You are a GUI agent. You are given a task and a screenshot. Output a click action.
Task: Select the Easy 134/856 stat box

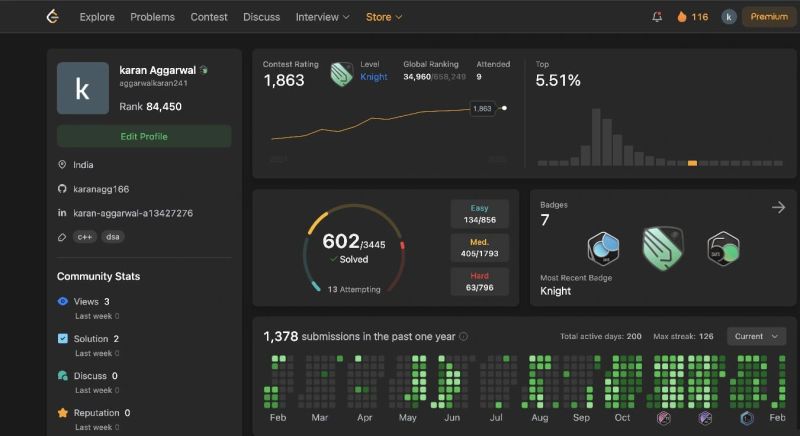tap(479, 214)
